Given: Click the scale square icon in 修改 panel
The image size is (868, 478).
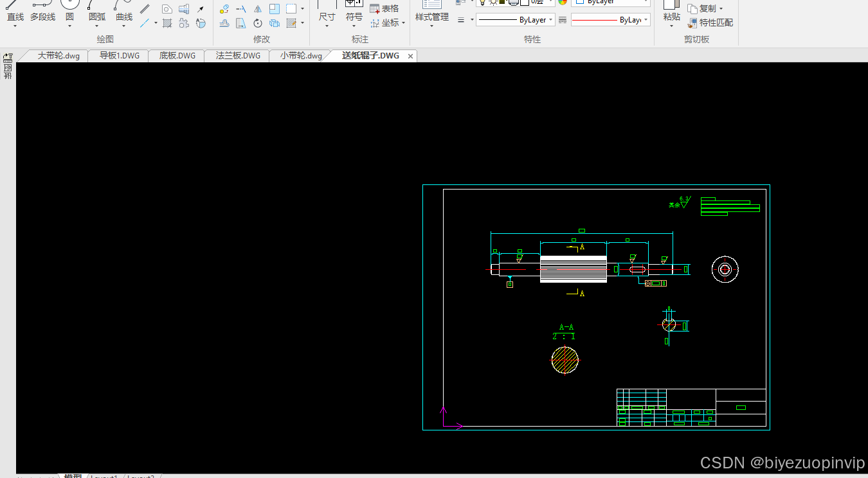Looking at the screenshot, I should tap(275, 9).
